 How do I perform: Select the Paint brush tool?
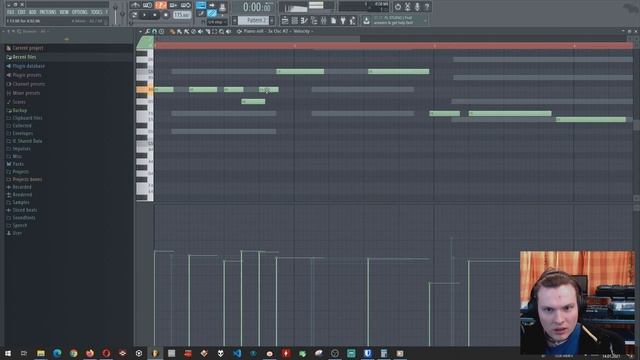(179, 31)
